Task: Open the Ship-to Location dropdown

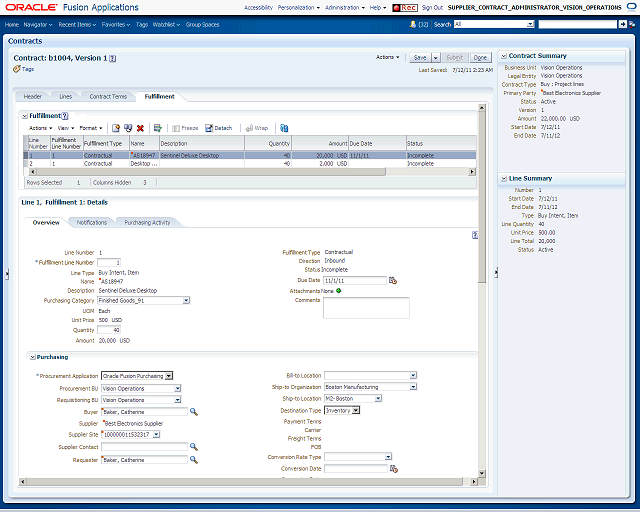Action: click(x=378, y=398)
